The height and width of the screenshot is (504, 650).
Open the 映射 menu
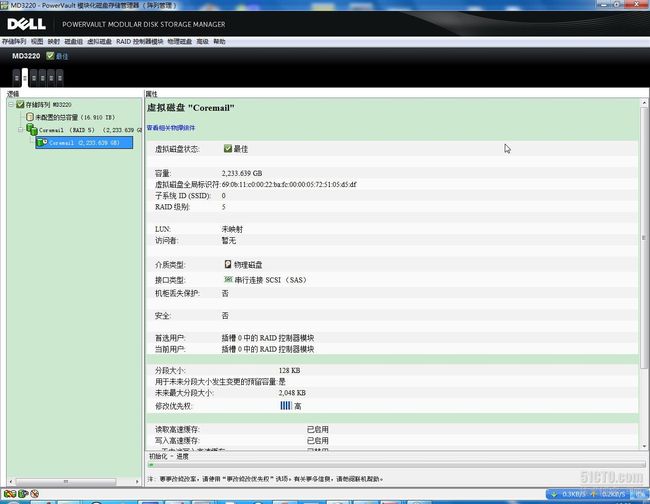point(54,42)
